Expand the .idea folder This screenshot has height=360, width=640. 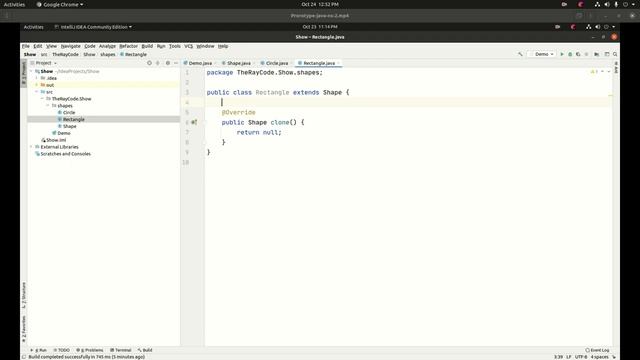click(x=37, y=78)
